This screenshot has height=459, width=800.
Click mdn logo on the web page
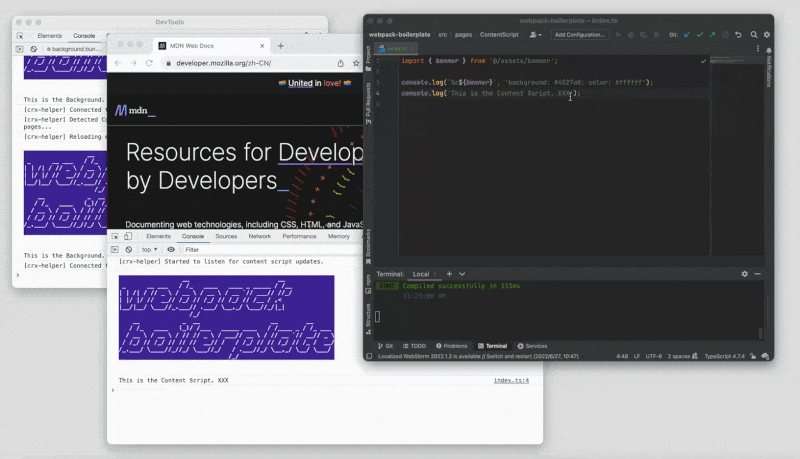click(x=135, y=110)
